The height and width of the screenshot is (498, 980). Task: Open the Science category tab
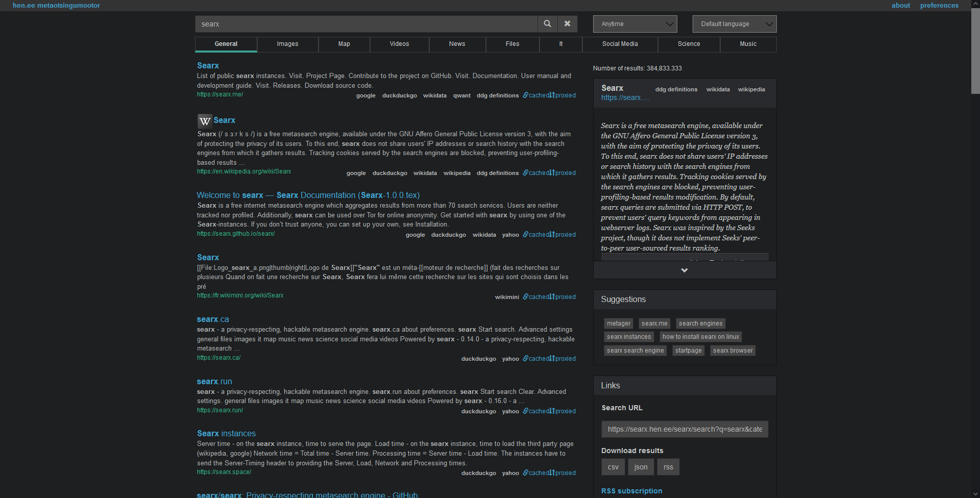tap(689, 44)
